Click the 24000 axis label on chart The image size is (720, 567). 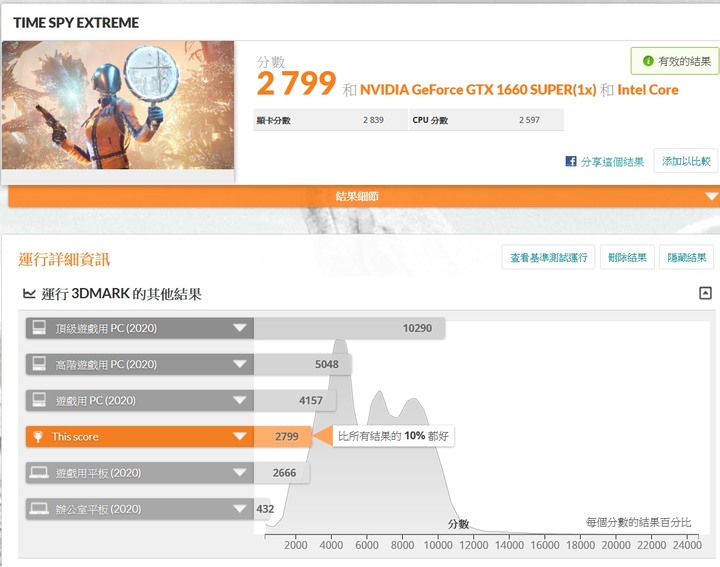(x=687, y=545)
